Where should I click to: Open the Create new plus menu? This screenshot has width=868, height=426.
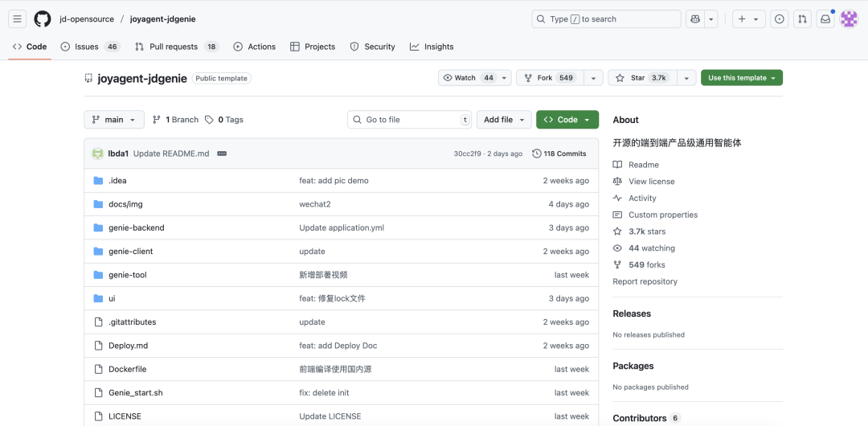[x=748, y=18]
